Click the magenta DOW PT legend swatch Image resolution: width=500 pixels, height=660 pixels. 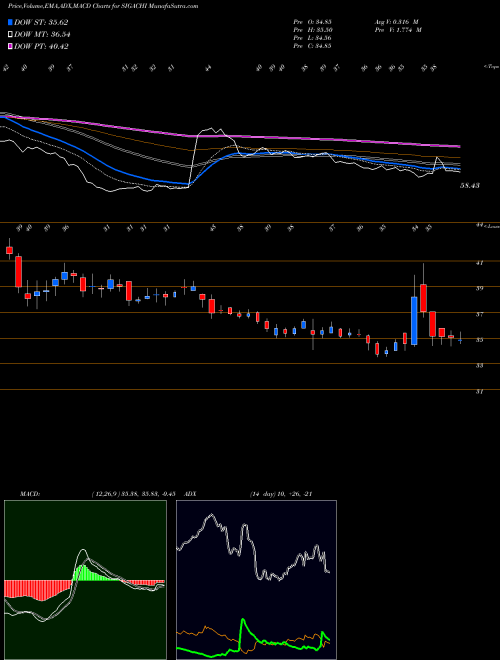click(x=10, y=46)
